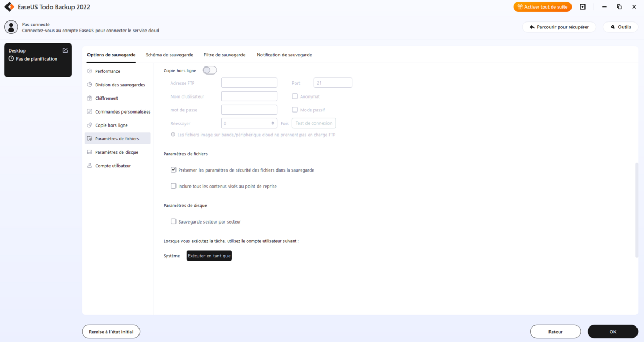Click the Adresse FTP input field
Viewport: 644px width, 342px height.
click(x=249, y=83)
